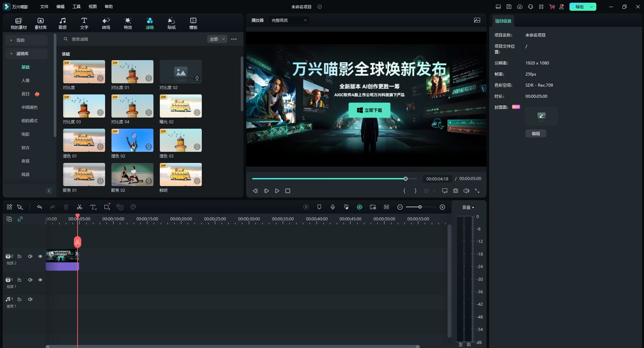
Task: Select the 对比度 01 filter thumbnail
Action: coord(132,72)
